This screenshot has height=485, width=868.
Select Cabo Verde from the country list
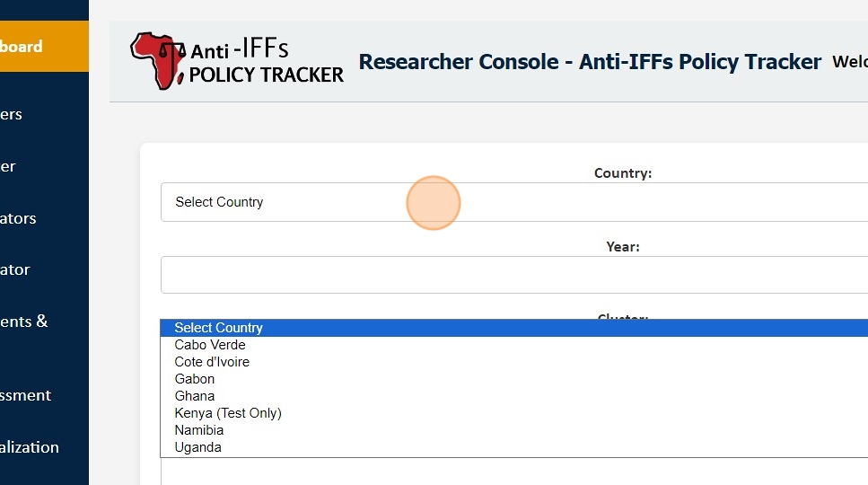tap(210, 345)
